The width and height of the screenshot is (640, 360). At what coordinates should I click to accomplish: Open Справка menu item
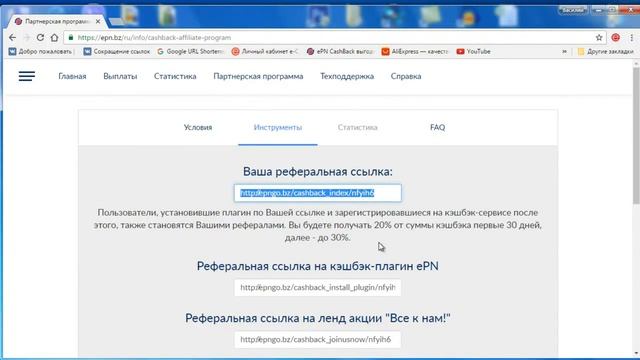click(406, 76)
